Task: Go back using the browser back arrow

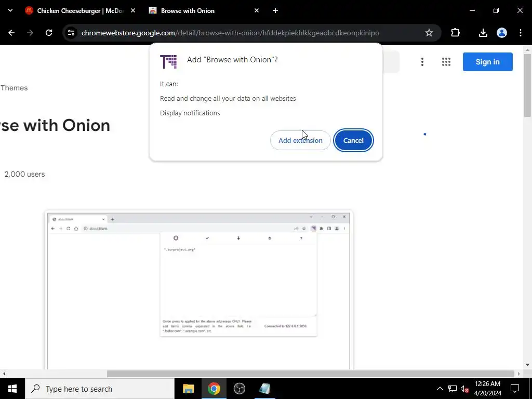Action: [11, 33]
